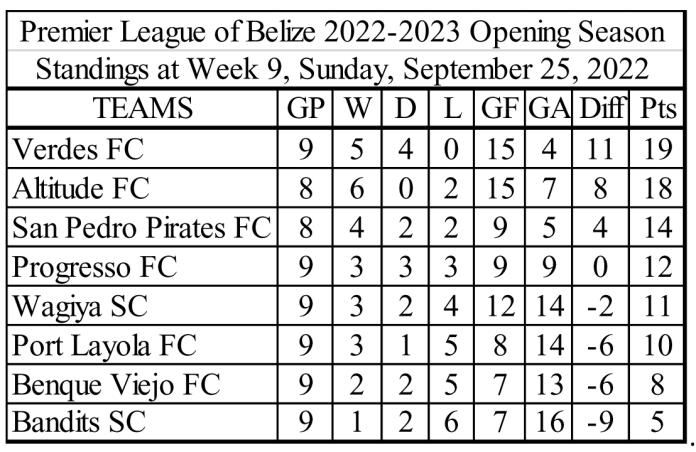Click Bandits SC goals against value 16

coord(549,422)
